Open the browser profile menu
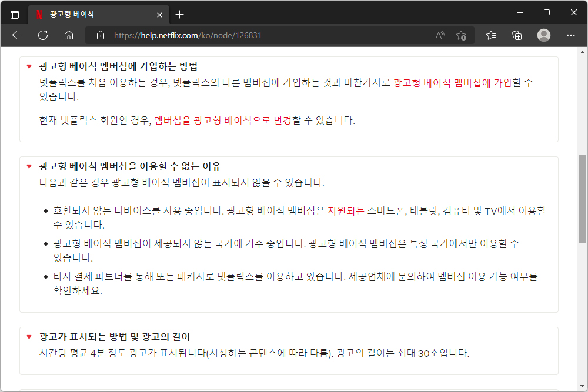Viewport: 588px width, 392px height. [x=544, y=35]
